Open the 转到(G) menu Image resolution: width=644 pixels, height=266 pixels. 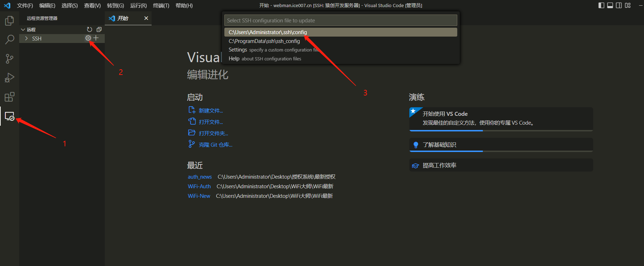[x=115, y=5]
